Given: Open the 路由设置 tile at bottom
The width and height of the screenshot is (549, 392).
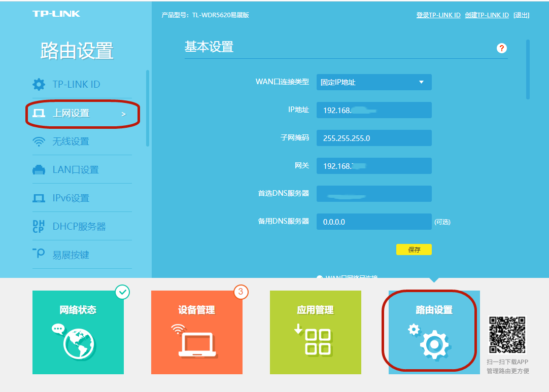Looking at the screenshot, I should point(434,332).
